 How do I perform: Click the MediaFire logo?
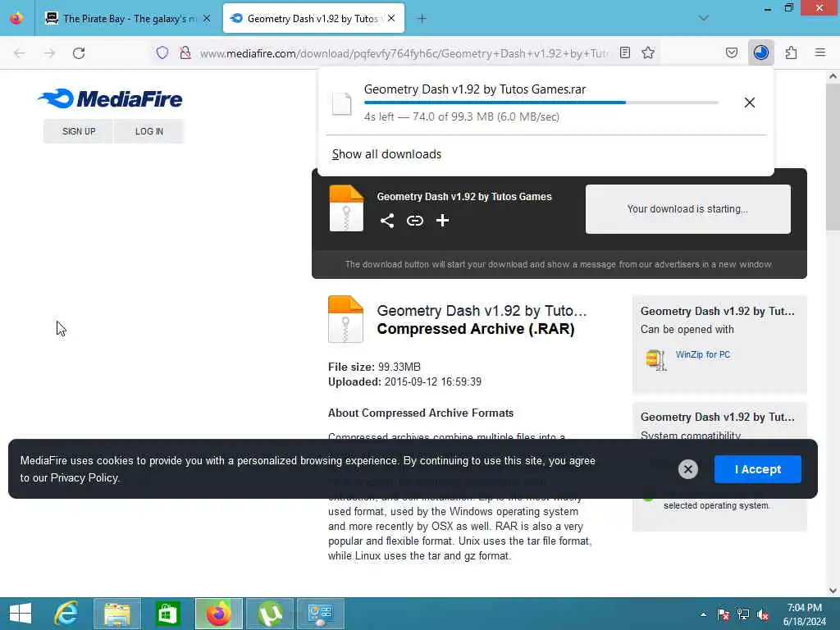click(x=111, y=98)
